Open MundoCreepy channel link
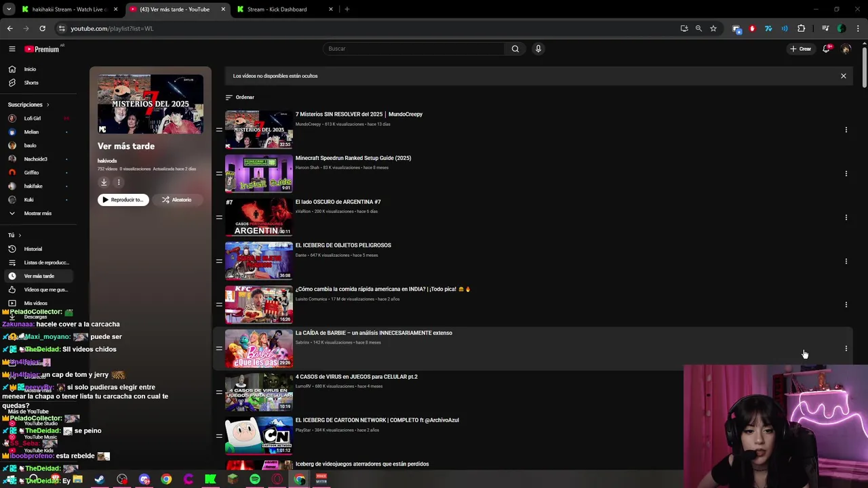Viewport: 868px width, 488px height. pyautogui.click(x=308, y=125)
